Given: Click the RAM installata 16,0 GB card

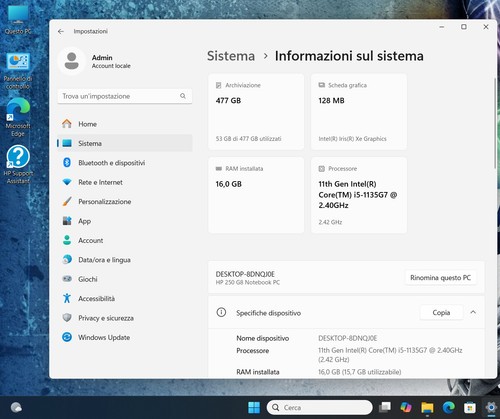Looking at the screenshot, I should point(256,195).
